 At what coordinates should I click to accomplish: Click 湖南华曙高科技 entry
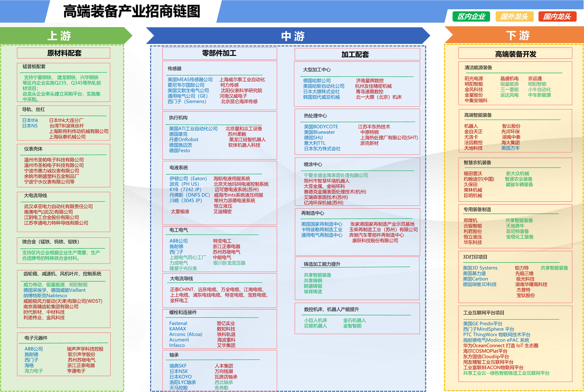[x=531, y=285]
